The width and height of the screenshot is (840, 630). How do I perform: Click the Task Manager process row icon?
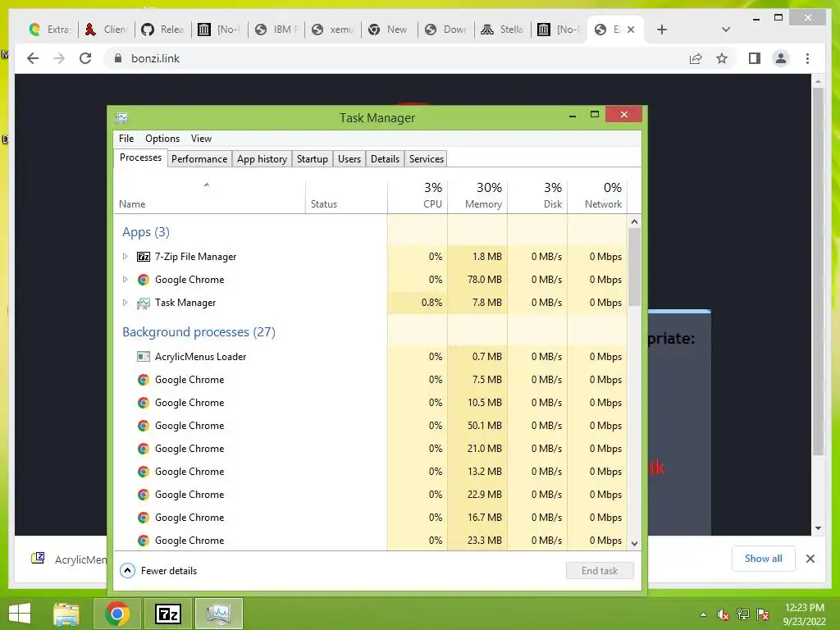[143, 303]
